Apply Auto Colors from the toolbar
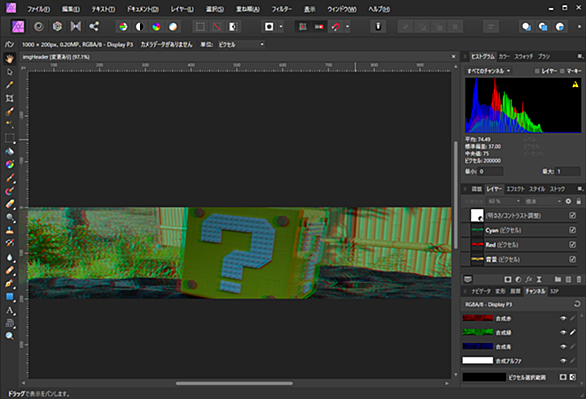586x399 pixels. point(156,27)
